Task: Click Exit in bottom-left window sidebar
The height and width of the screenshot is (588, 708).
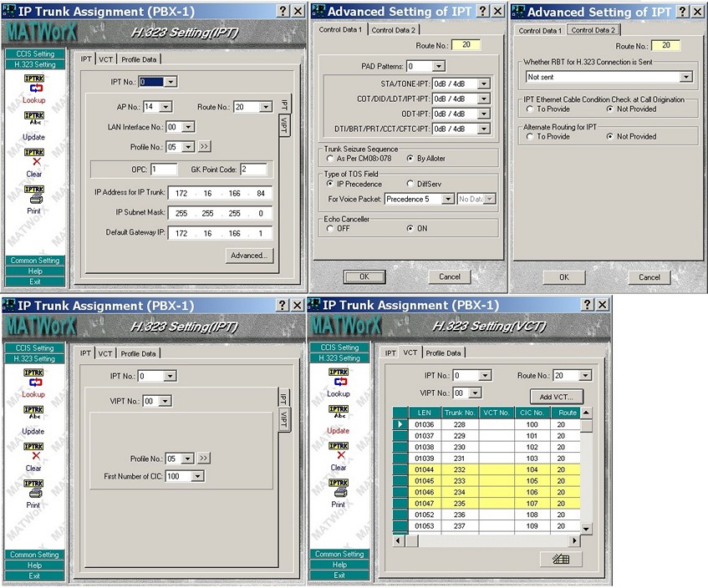Action: pos(34,575)
